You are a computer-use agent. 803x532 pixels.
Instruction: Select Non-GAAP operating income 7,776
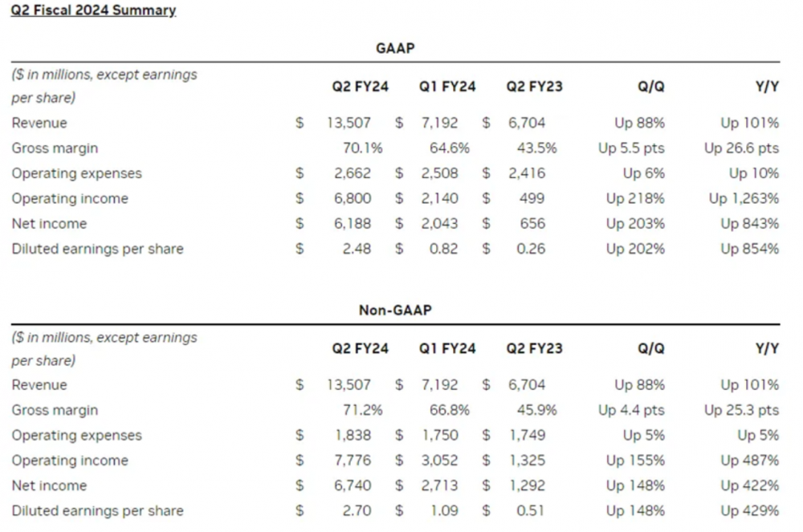coord(353,461)
